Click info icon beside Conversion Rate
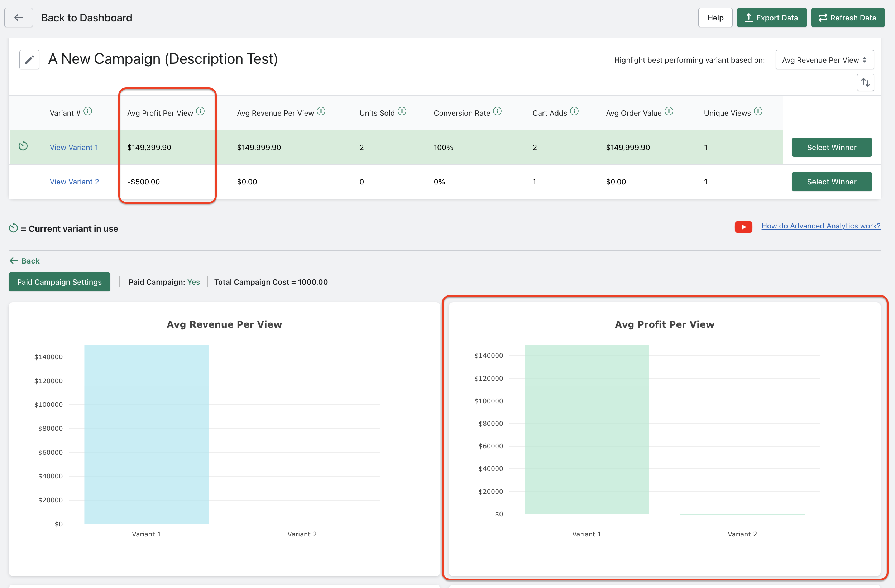Image resolution: width=895 pixels, height=588 pixels. 497,111
